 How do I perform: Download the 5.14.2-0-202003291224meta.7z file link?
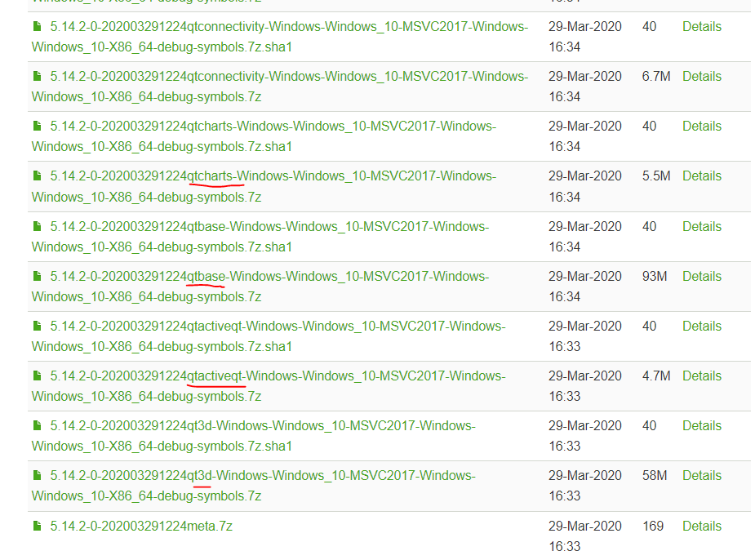click(141, 527)
